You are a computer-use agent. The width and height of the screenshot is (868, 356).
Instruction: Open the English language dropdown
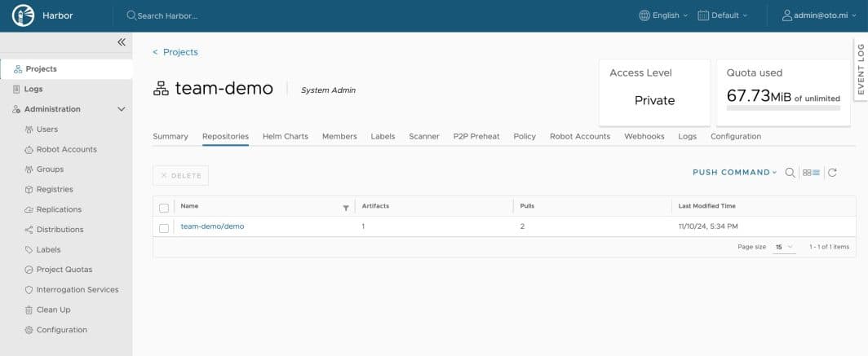(663, 15)
